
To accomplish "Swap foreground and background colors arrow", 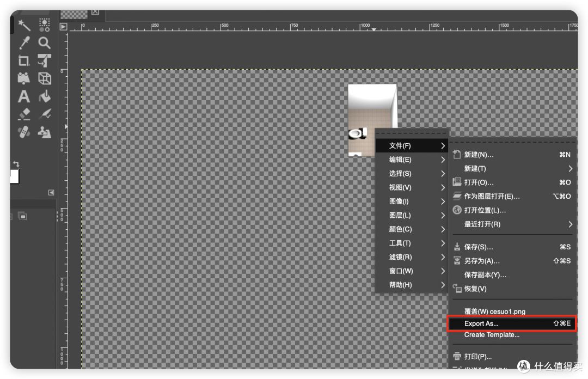I will pyautogui.click(x=16, y=164).
